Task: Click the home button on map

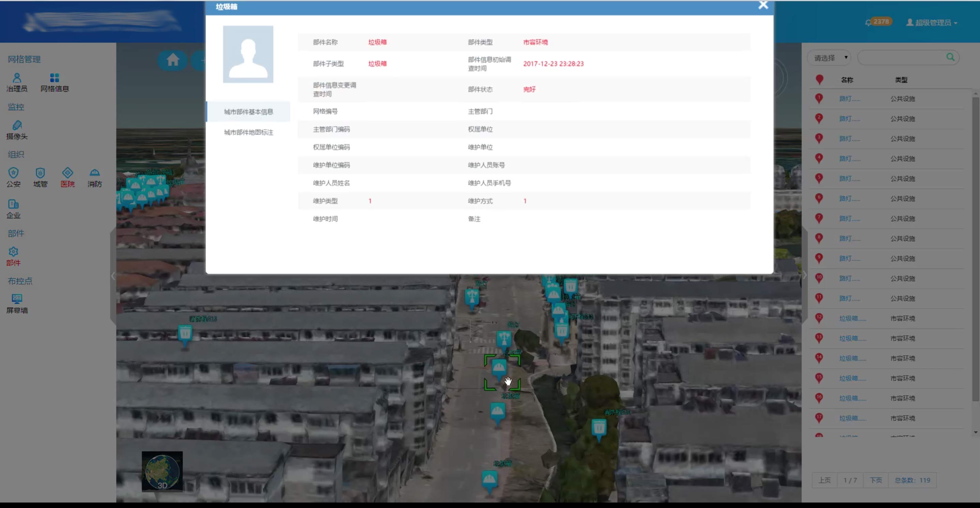Action: point(173,60)
